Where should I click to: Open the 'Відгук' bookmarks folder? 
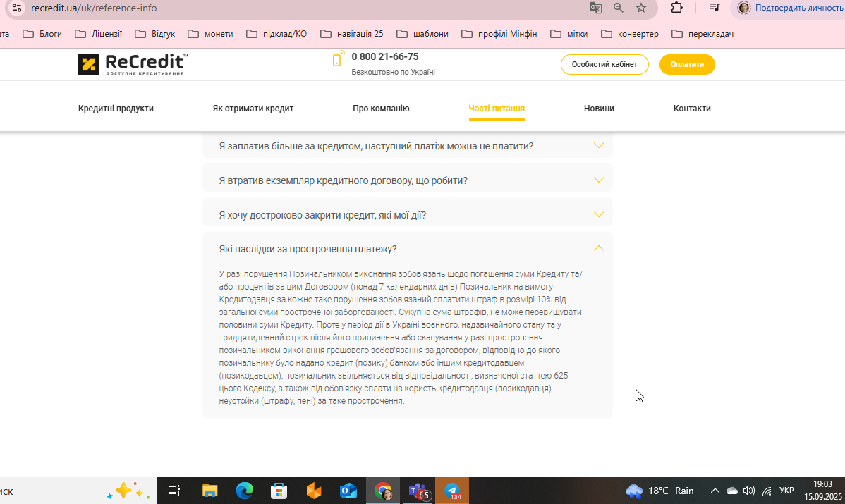point(154,34)
